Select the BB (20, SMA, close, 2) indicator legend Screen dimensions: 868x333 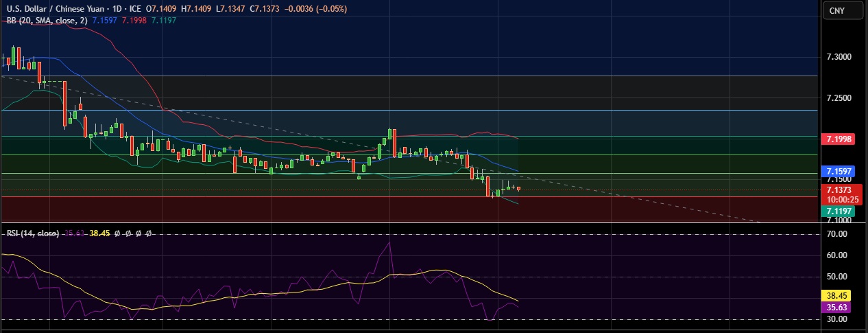click(x=45, y=20)
